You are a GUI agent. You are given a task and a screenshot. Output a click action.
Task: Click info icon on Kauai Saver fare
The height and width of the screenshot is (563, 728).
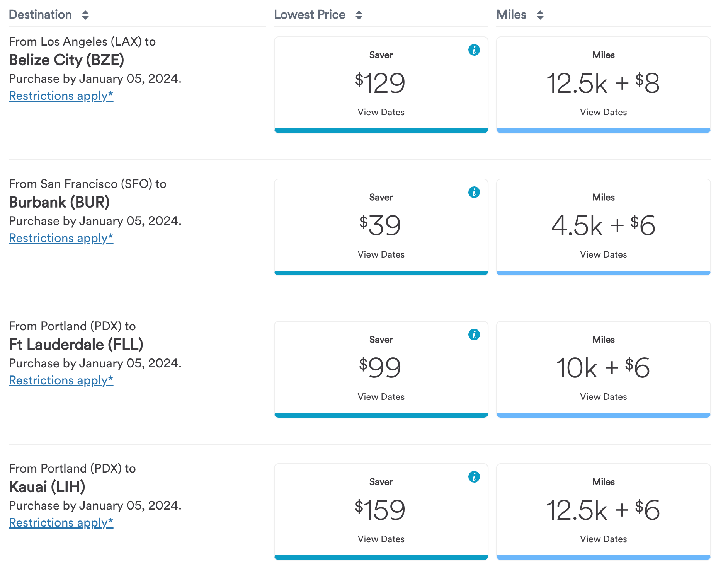474,477
